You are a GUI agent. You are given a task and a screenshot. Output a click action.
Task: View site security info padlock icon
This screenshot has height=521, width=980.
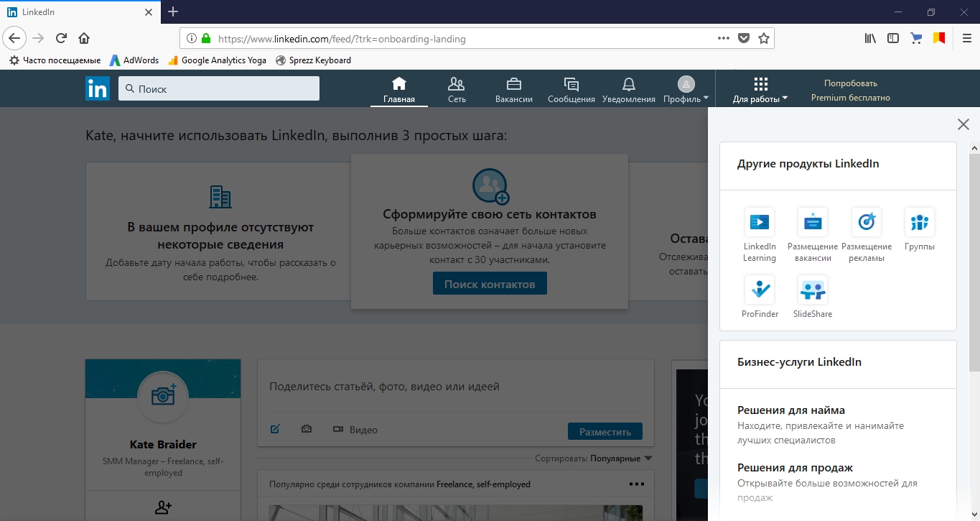tap(206, 39)
